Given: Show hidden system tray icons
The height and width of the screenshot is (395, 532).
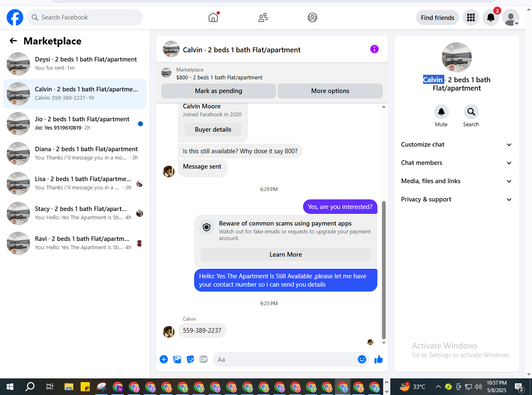Looking at the screenshot, I should click(438, 387).
